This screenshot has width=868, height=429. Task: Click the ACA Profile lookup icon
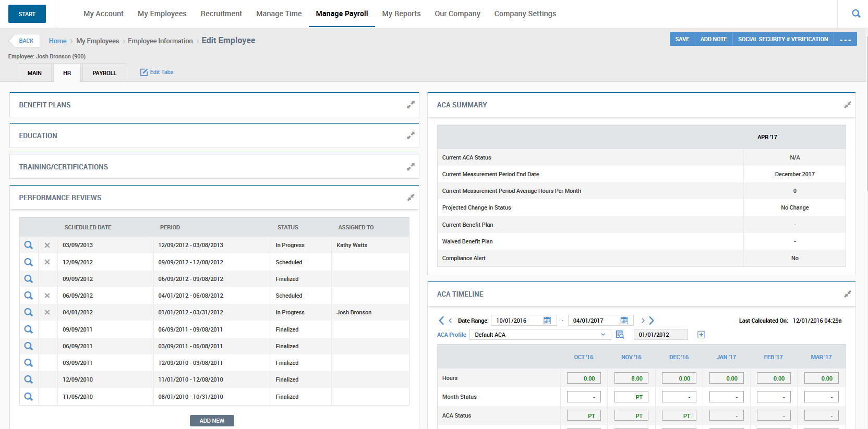click(x=620, y=335)
